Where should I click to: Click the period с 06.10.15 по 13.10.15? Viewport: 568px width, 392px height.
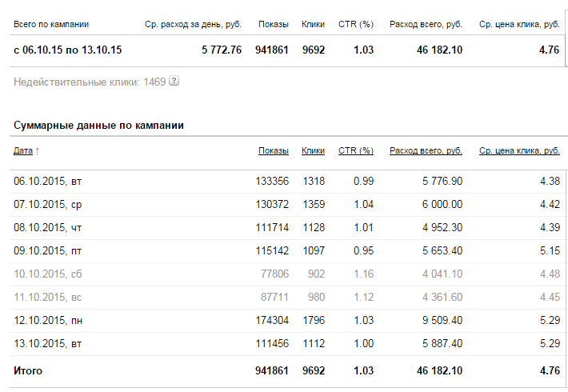click(68, 50)
